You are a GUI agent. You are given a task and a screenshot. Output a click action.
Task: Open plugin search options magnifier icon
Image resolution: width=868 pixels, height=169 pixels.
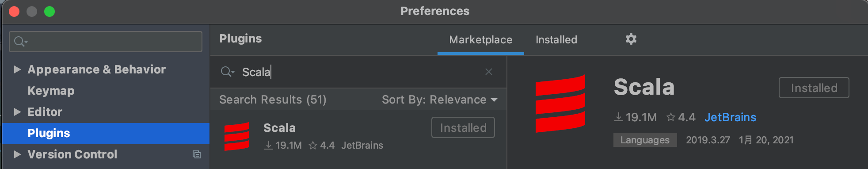[228, 72]
